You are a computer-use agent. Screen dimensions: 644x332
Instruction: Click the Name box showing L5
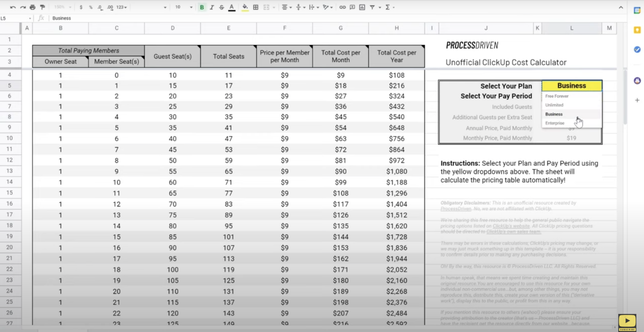pos(16,18)
